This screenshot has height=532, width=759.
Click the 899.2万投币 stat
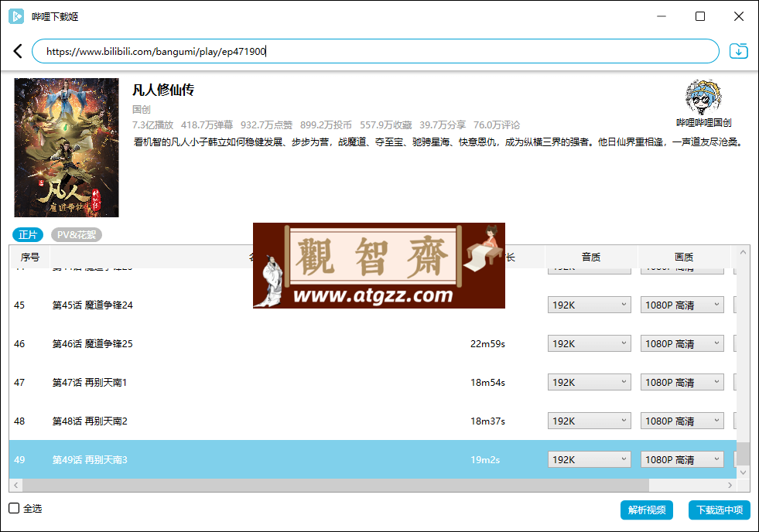point(326,124)
